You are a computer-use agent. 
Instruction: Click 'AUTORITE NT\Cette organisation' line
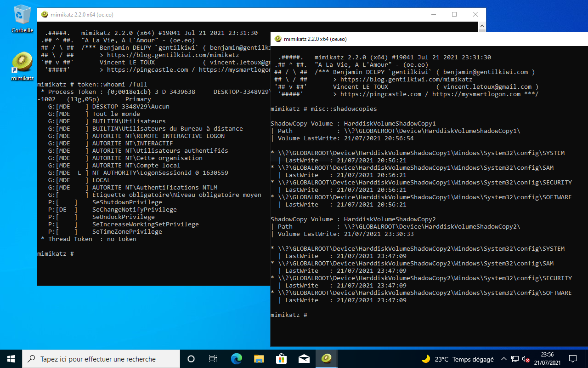(x=125, y=158)
